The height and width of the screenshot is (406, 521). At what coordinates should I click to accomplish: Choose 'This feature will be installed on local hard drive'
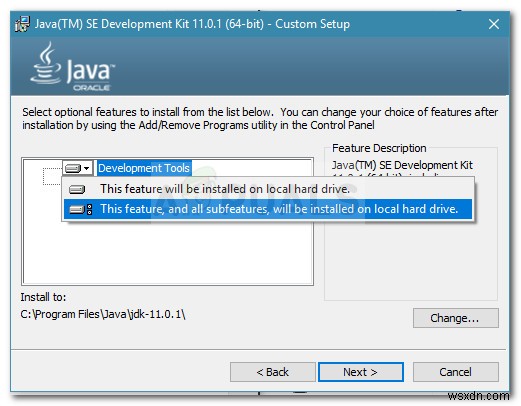268,189
